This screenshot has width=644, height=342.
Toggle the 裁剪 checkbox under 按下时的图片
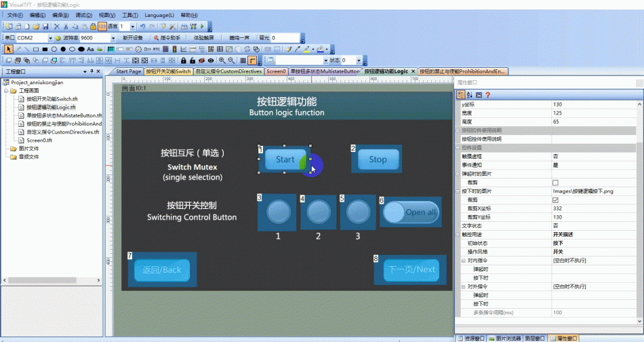555,199
